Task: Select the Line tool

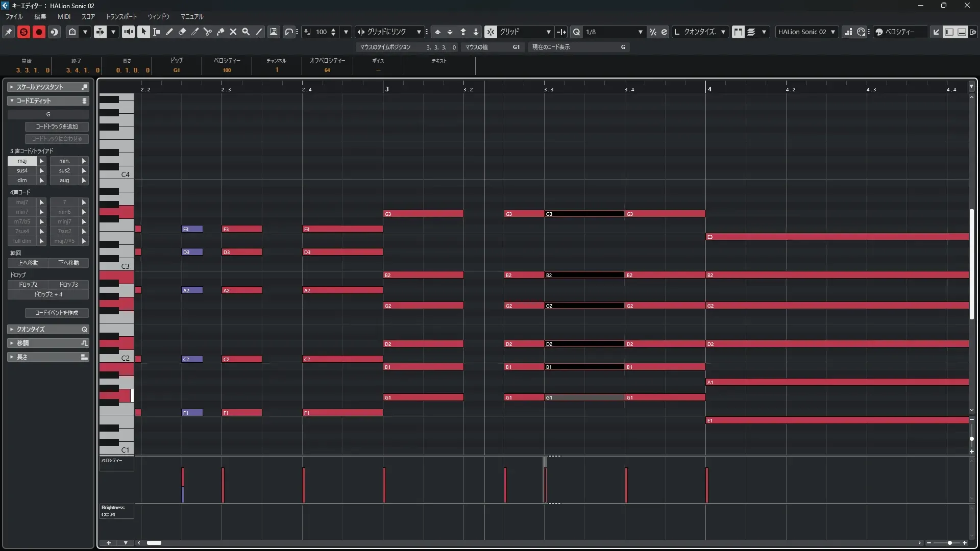Action: tap(259, 32)
